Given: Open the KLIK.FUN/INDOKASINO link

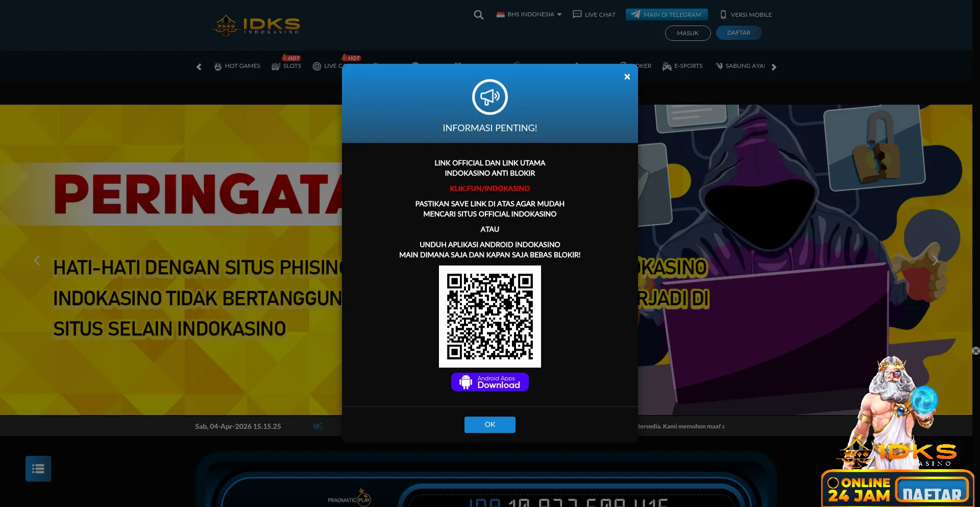Looking at the screenshot, I should pyautogui.click(x=489, y=188).
